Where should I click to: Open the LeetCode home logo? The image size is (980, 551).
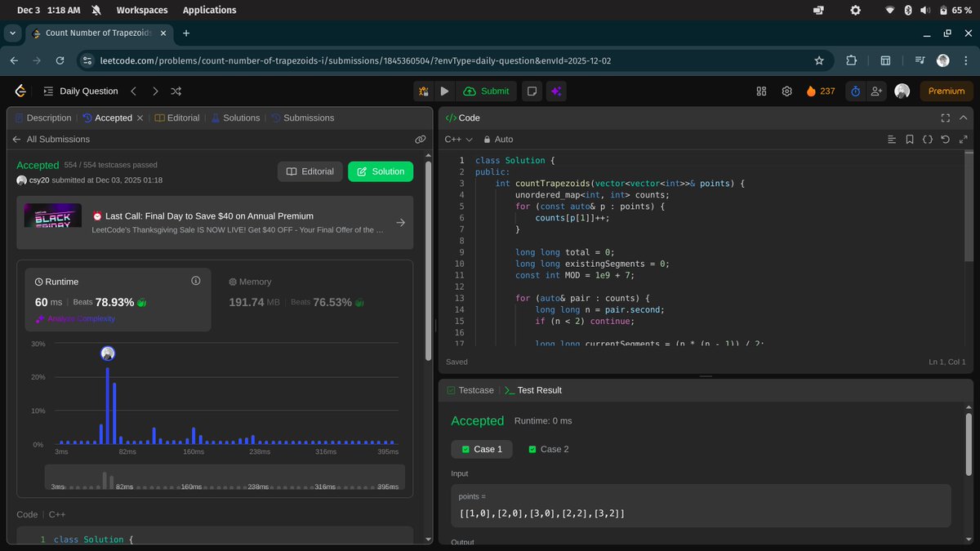pyautogui.click(x=21, y=91)
